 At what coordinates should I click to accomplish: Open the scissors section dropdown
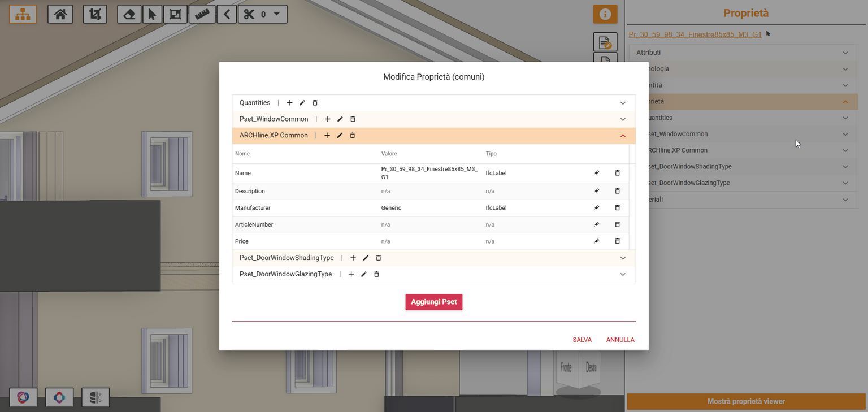(276, 14)
